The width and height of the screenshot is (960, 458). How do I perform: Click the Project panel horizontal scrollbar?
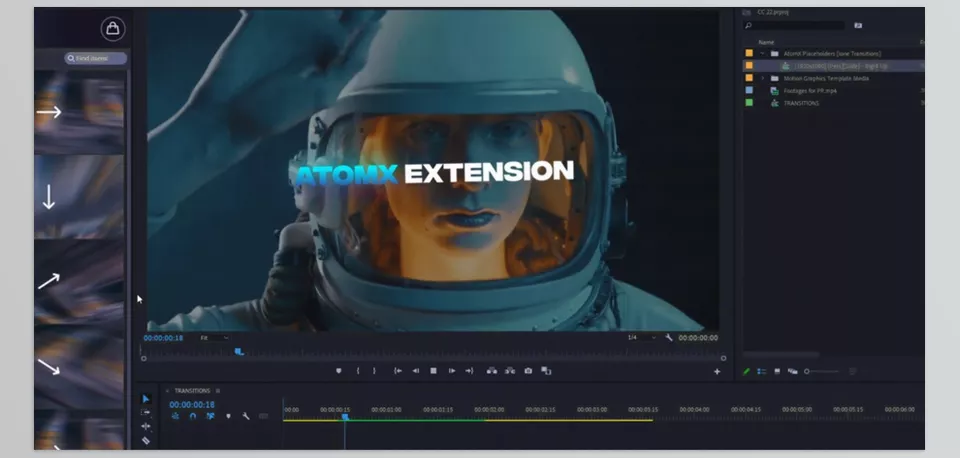pos(781,355)
